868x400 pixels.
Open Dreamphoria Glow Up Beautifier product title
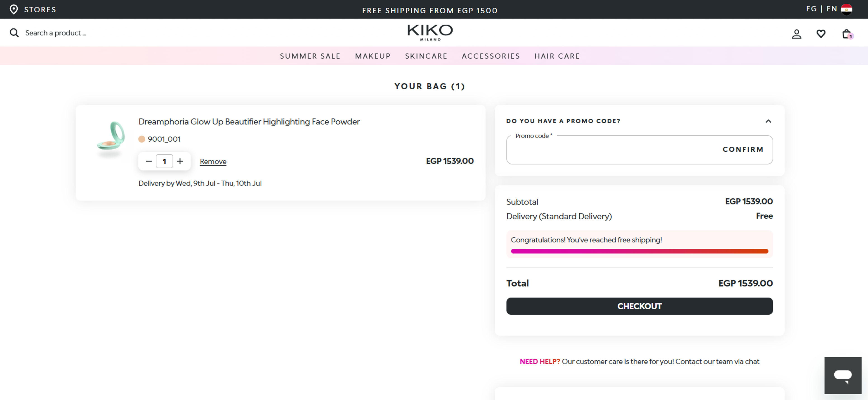coord(249,121)
